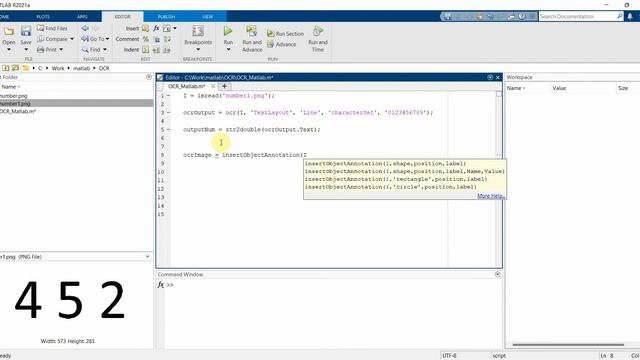The image size is (640, 360).
Task: Select the EDITOR ribbon tab
Action: [x=122, y=17]
